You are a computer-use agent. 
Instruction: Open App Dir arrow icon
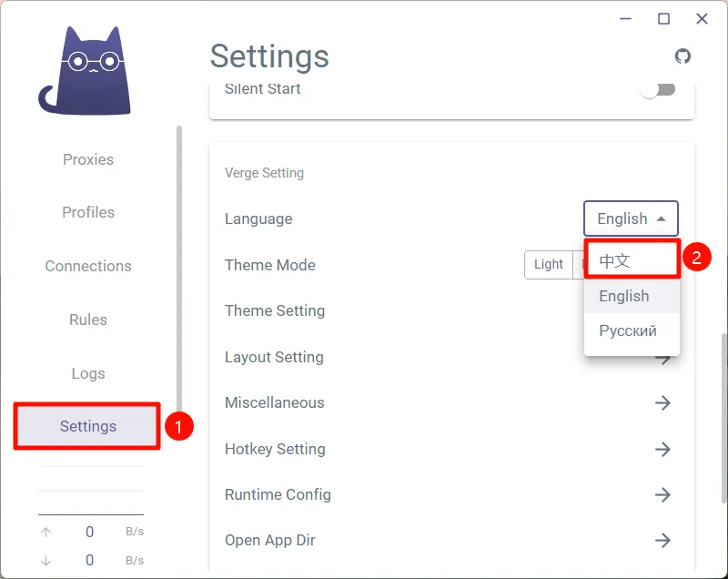click(x=662, y=540)
